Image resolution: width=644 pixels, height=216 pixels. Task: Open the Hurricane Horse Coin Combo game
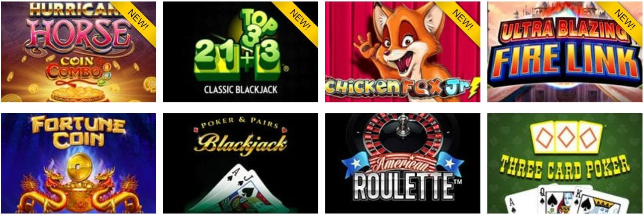[x=79, y=52]
